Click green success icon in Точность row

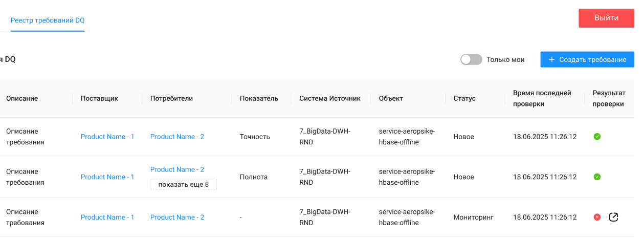pyautogui.click(x=597, y=137)
